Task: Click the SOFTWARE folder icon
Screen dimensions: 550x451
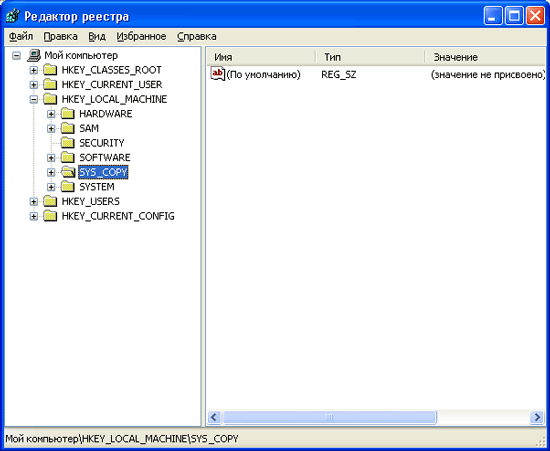Action: (x=68, y=157)
